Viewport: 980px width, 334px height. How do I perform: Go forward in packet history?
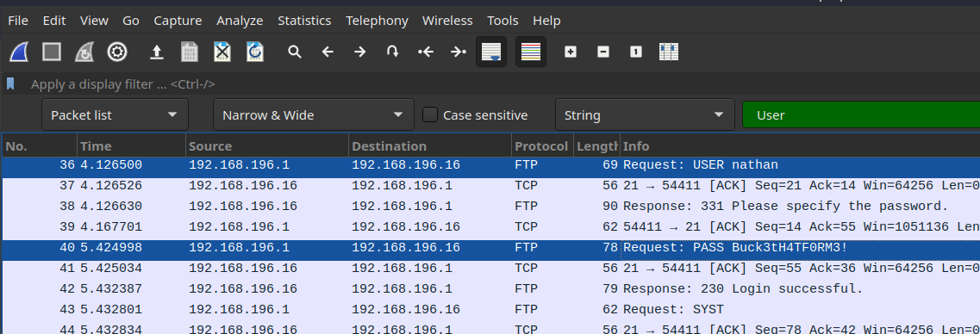[359, 52]
